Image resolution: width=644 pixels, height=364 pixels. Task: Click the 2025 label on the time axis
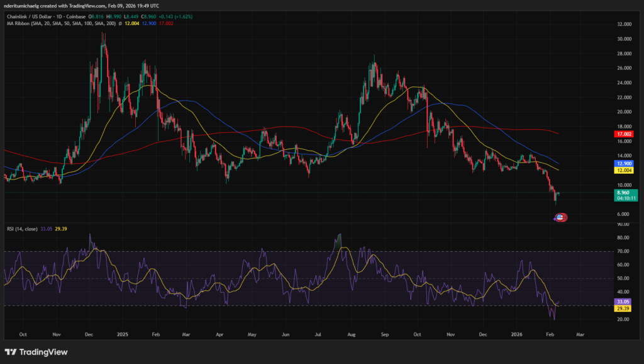point(123,335)
